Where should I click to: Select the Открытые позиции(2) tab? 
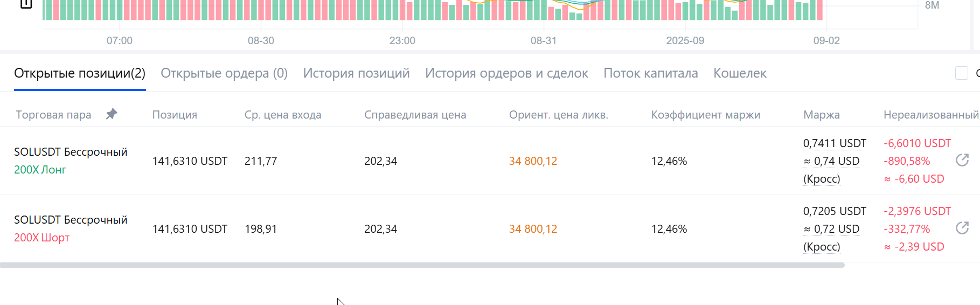80,73
